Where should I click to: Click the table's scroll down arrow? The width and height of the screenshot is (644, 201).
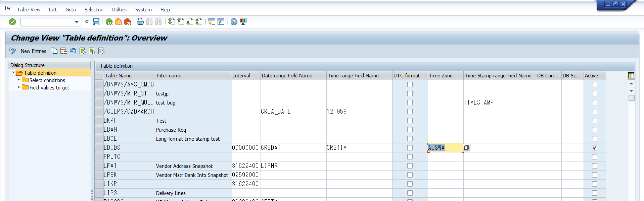click(631, 91)
